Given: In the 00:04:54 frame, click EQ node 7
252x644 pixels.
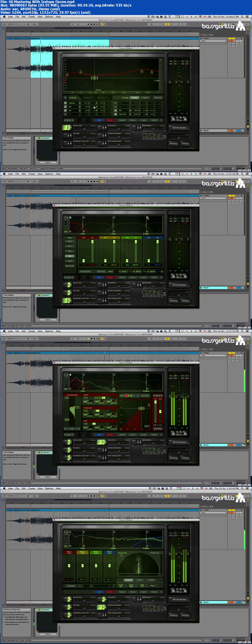Looking at the screenshot, I should [142, 72].
